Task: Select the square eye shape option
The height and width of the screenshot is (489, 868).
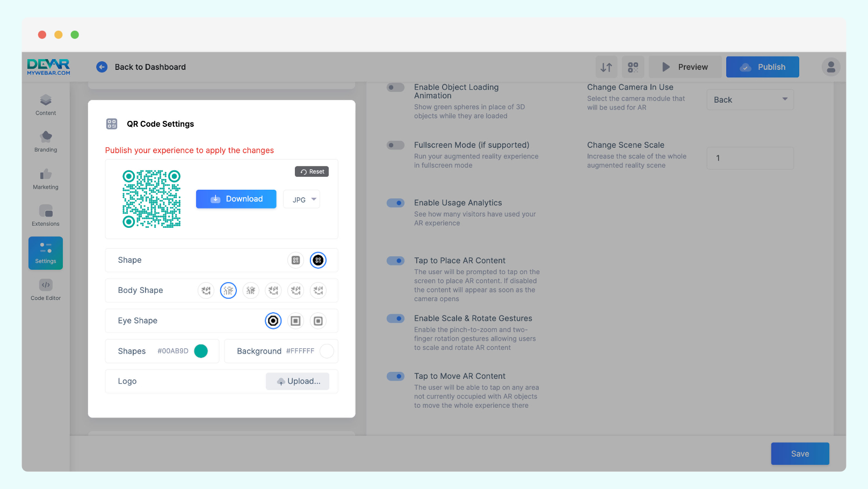Action: pos(295,321)
